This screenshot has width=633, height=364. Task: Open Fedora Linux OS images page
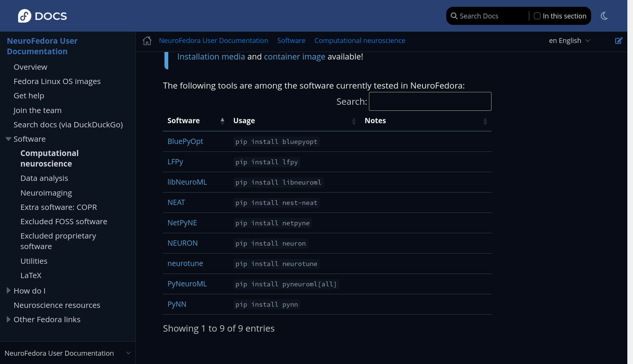pyautogui.click(x=57, y=81)
